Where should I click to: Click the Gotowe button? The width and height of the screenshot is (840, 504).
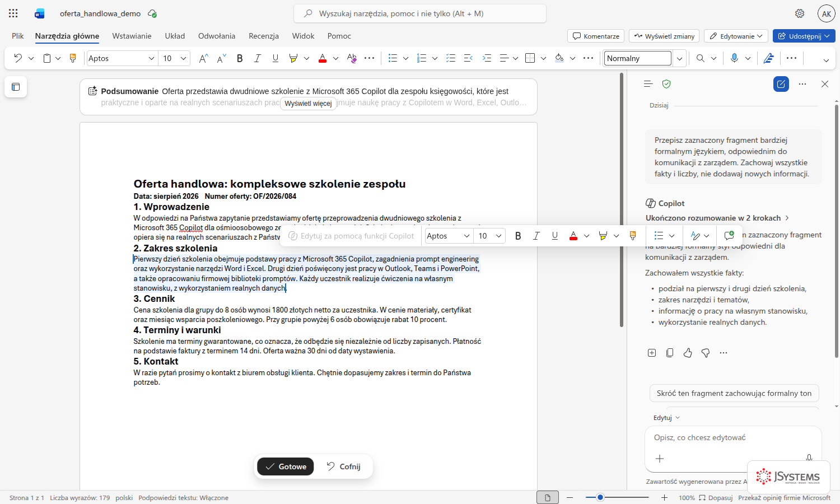coord(286,466)
